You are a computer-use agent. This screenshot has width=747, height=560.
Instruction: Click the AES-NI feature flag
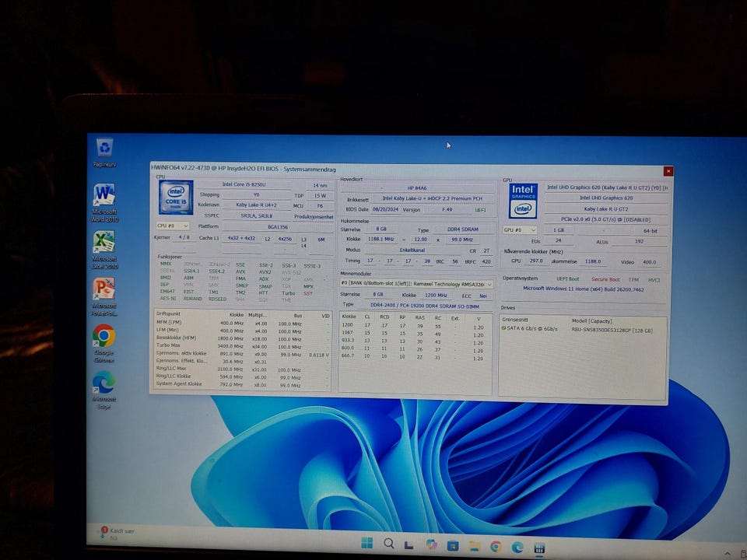click(168, 299)
